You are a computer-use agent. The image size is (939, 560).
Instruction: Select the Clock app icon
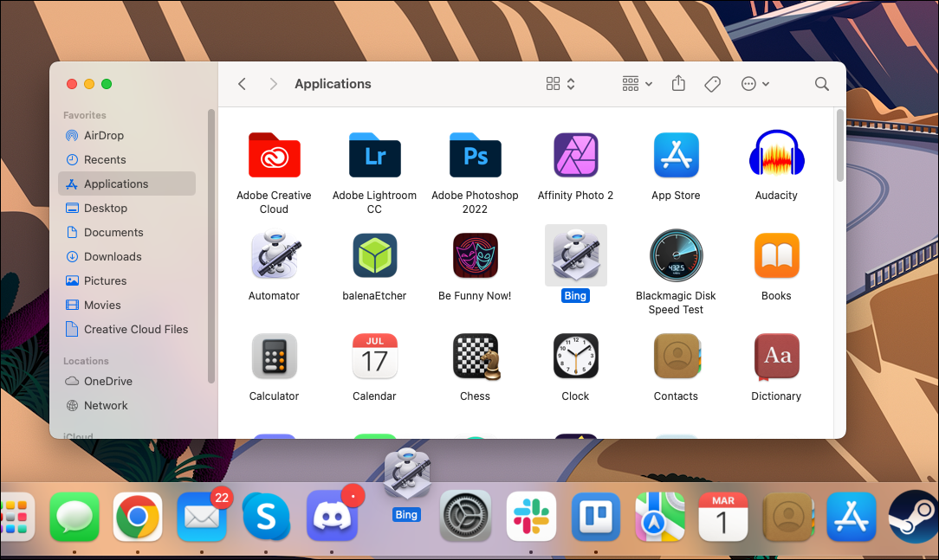[x=575, y=356]
